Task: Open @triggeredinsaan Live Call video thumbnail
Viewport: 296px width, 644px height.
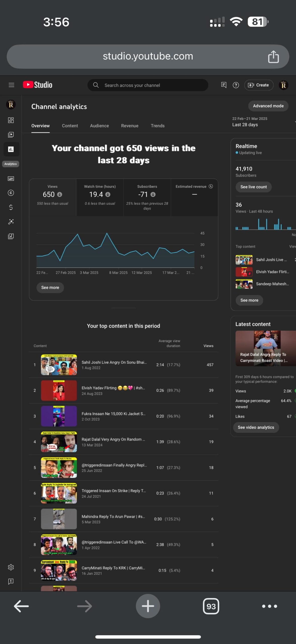Action: (59, 545)
